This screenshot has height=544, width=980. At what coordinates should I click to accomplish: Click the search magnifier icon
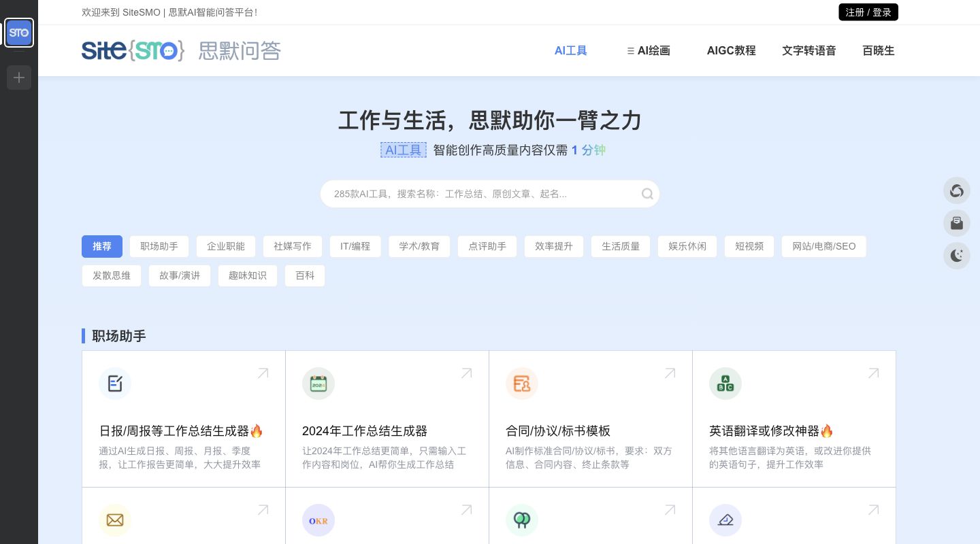(x=647, y=194)
